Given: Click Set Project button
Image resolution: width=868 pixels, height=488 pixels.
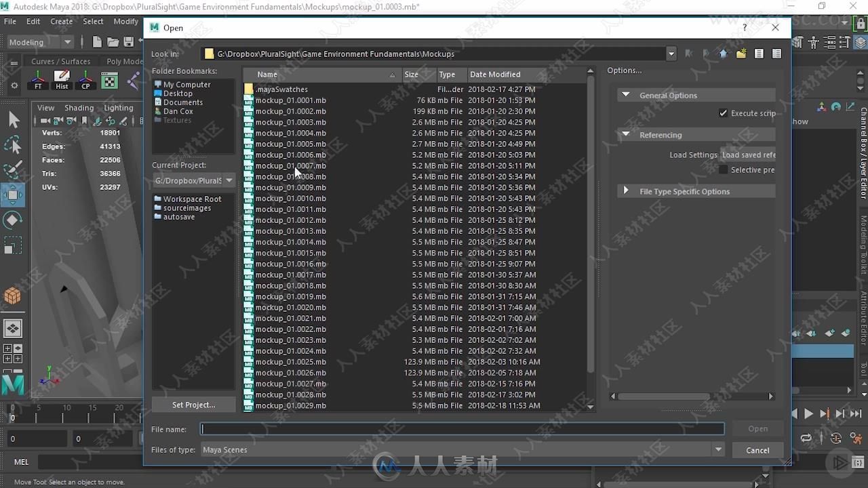Looking at the screenshot, I should (194, 405).
